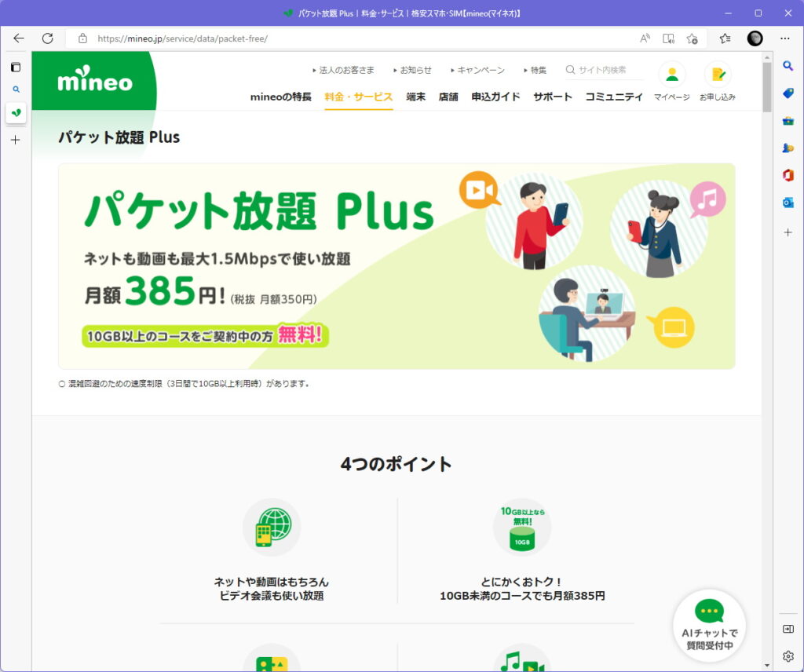The width and height of the screenshot is (804, 672).
Task: Open Edge sidebar Office icon
Action: [x=788, y=175]
